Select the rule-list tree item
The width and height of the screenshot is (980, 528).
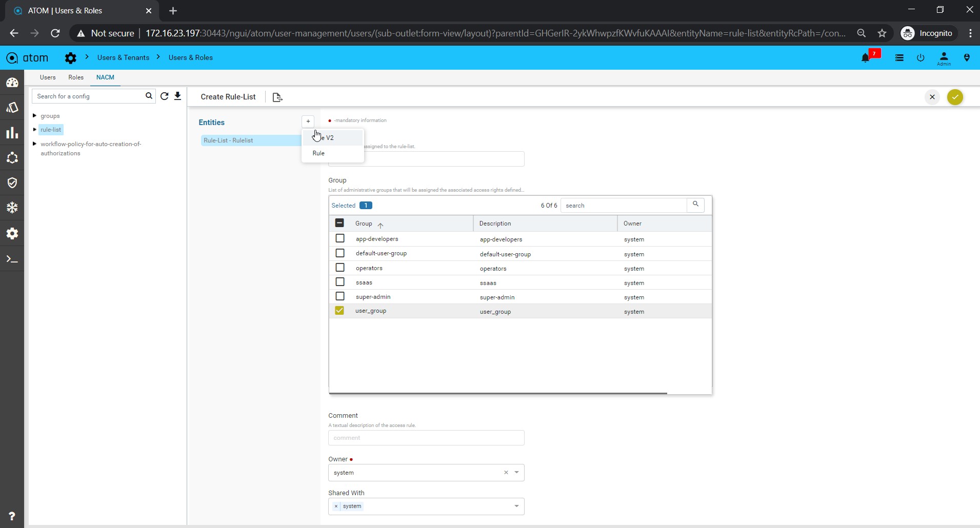point(51,130)
